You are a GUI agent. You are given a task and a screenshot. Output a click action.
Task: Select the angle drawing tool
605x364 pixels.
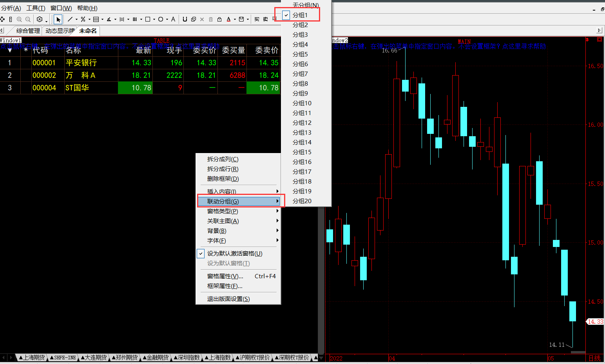pyautogui.click(x=109, y=19)
